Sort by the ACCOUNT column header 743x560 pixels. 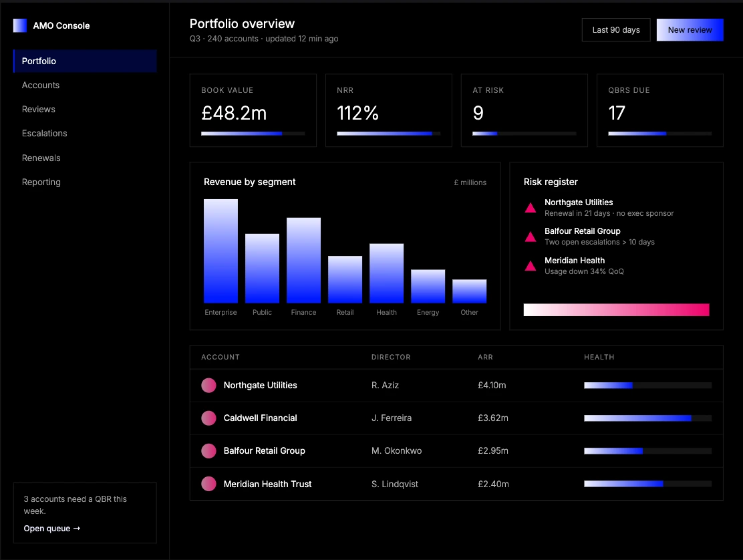[220, 358]
